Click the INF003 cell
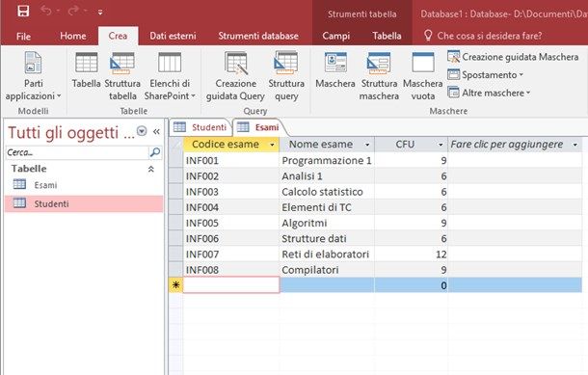The width and height of the screenshot is (588, 375). [x=231, y=192]
